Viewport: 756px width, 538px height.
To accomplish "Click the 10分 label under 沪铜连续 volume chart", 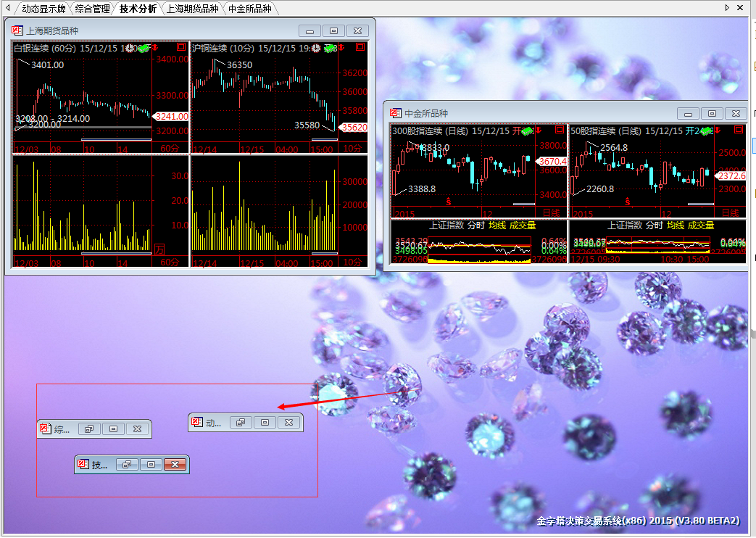I will pyautogui.click(x=352, y=262).
